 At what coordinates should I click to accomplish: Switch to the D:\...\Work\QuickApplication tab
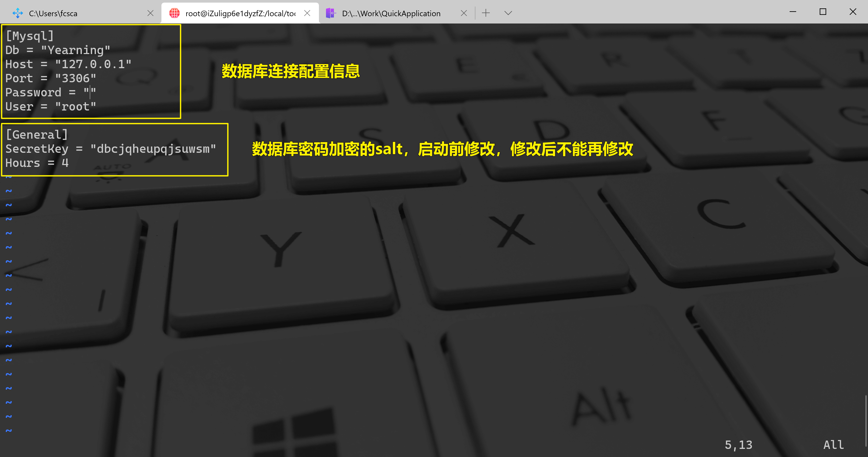click(391, 13)
